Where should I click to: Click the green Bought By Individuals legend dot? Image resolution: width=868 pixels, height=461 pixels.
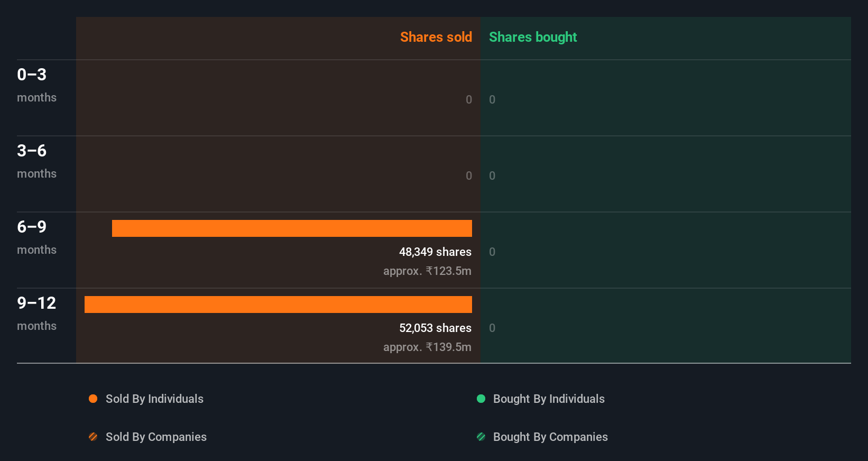point(481,399)
